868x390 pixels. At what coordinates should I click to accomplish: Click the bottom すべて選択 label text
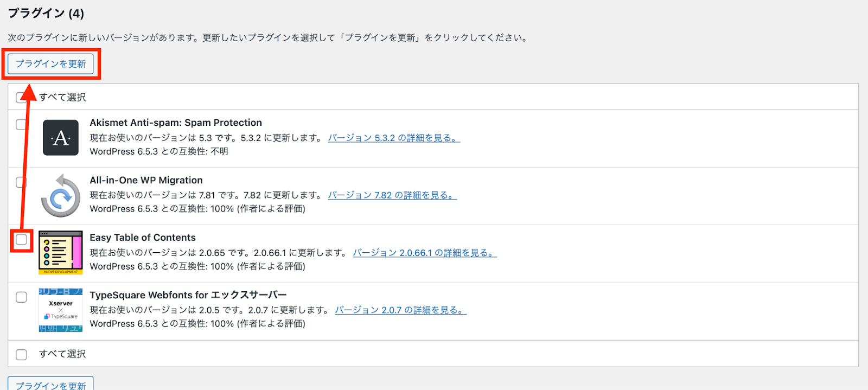click(x=62, y=354)
